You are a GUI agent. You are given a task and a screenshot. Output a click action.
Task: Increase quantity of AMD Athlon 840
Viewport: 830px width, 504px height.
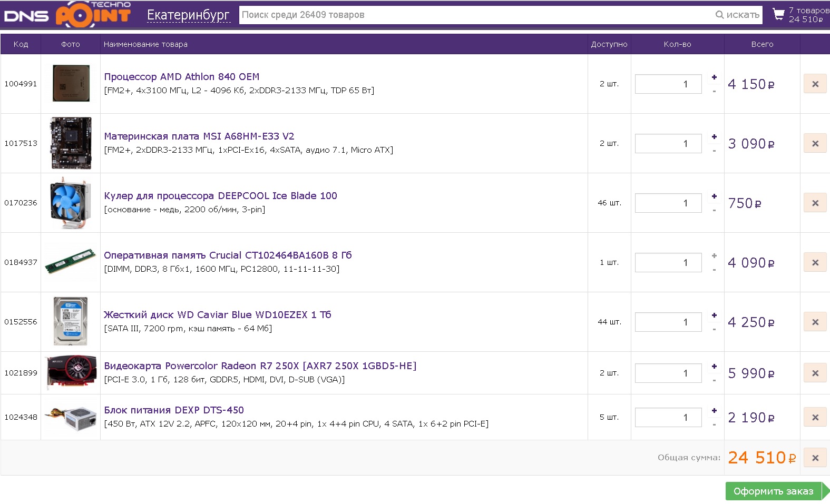[714, 77]
